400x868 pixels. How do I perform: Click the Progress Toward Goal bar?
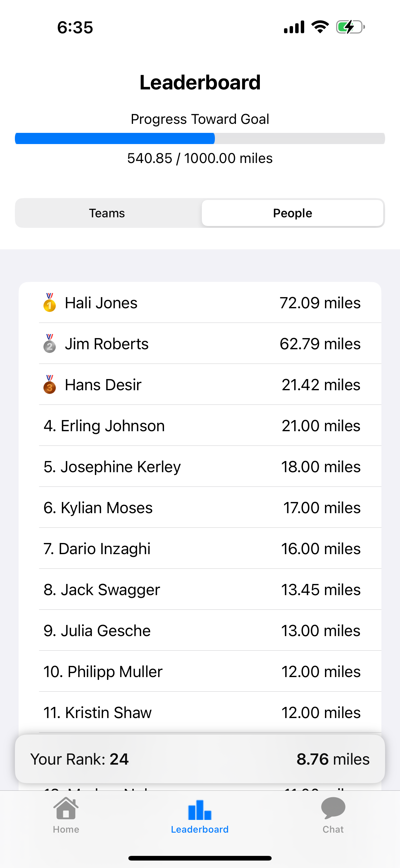click(200, 138)
